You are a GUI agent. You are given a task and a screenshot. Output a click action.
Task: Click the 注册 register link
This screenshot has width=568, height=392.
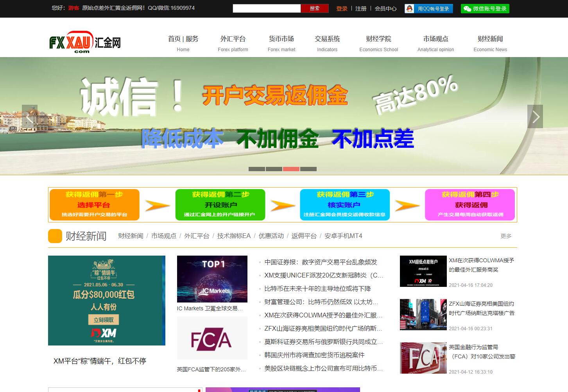361,9
